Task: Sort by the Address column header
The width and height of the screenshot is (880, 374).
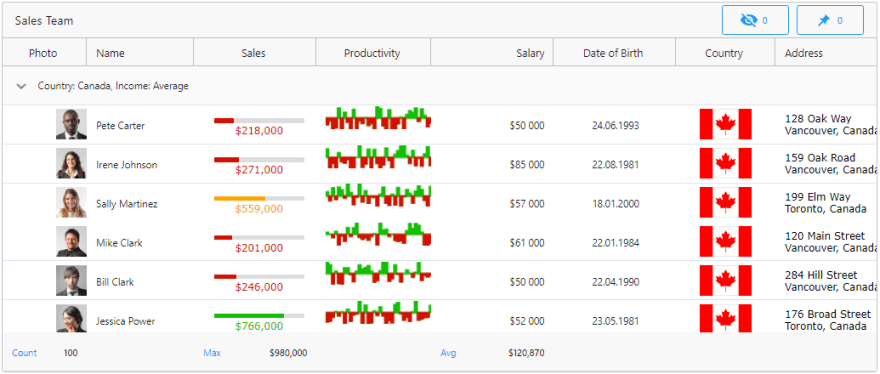Action: pyautogui.click(x=827, y=53)
